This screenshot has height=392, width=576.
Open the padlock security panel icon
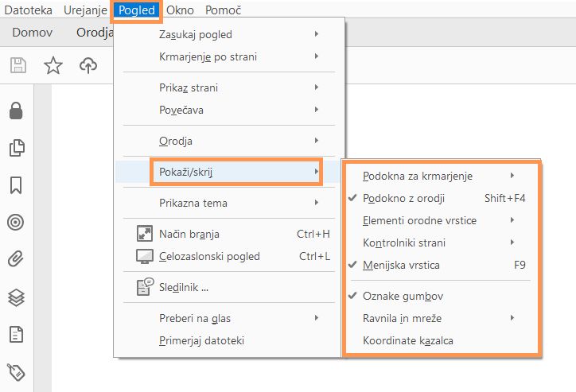(15, 111)
